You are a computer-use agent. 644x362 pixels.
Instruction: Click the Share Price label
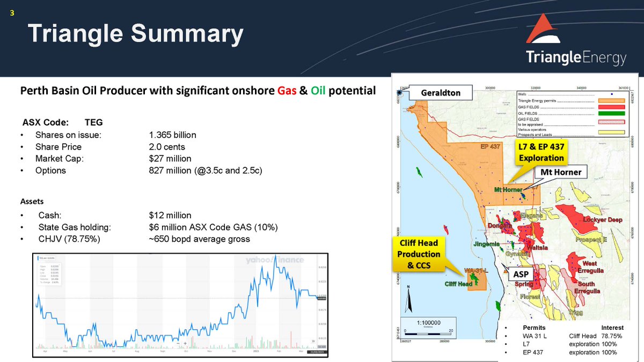pyautogui.click(x=58, y=146)
